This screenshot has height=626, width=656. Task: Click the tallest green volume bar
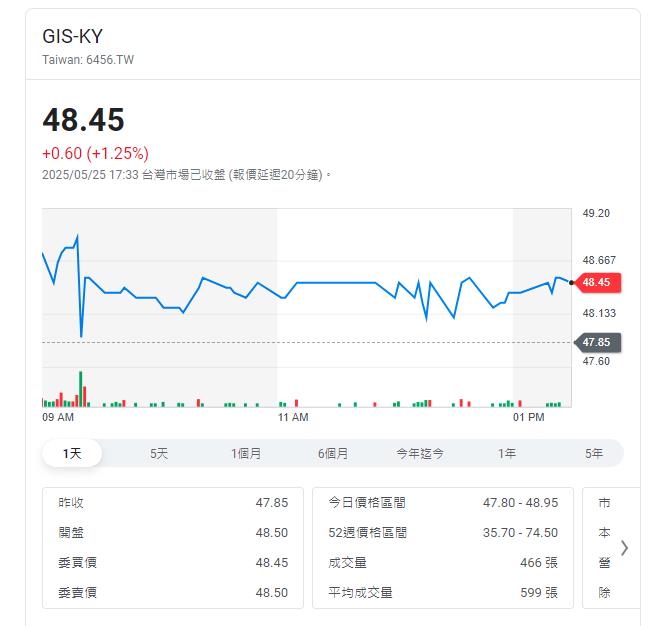[x=81, y=389]
